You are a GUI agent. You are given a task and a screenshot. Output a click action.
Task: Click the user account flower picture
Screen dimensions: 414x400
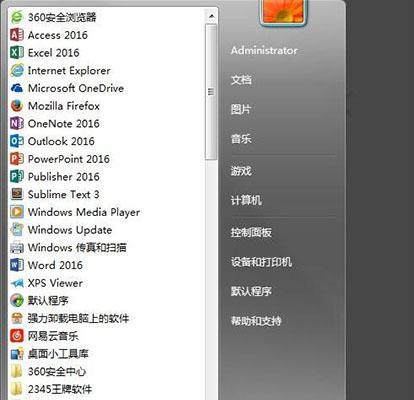pos(283,12)
